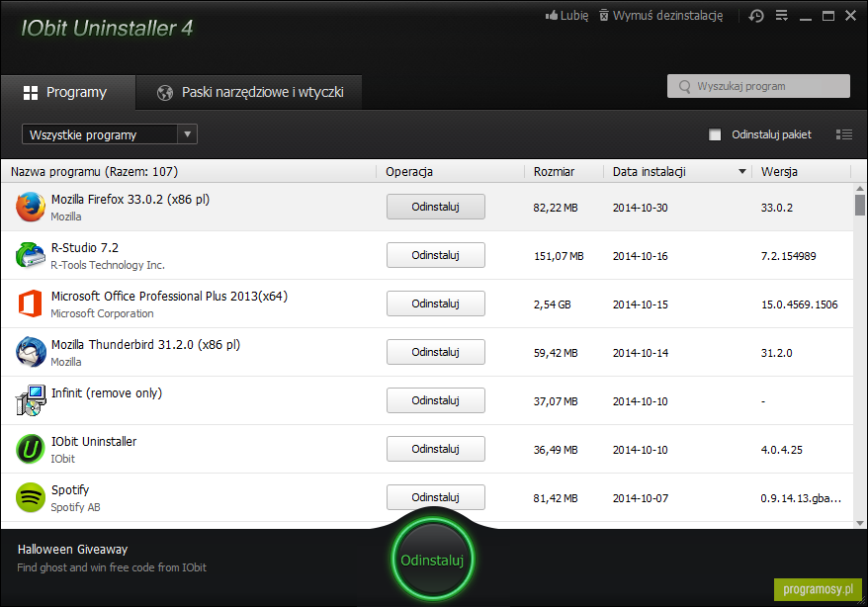Click the 2,54 GB size value
The width and height of the screenshot is (868, 607).
point(552,304)
